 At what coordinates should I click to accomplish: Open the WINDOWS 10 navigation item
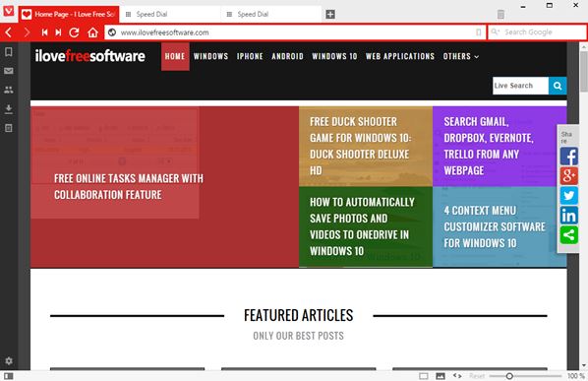pos(334,56)
